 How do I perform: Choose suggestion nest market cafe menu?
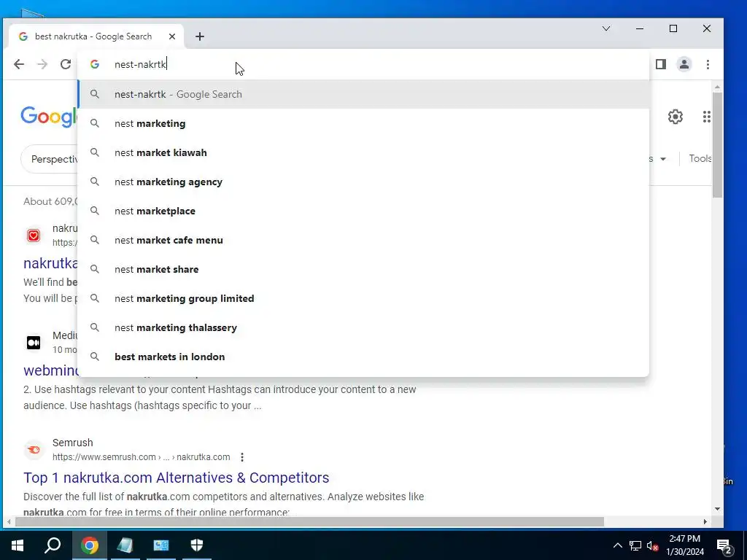363,240
